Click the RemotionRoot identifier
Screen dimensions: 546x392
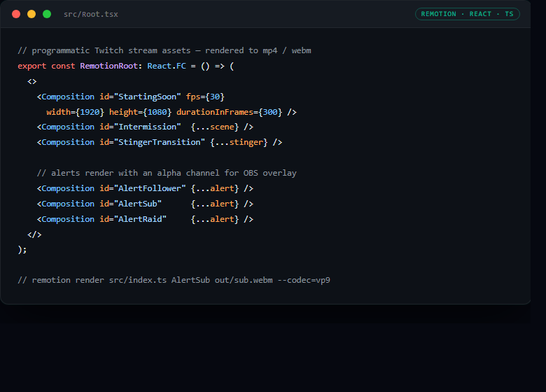click(108, 66)
